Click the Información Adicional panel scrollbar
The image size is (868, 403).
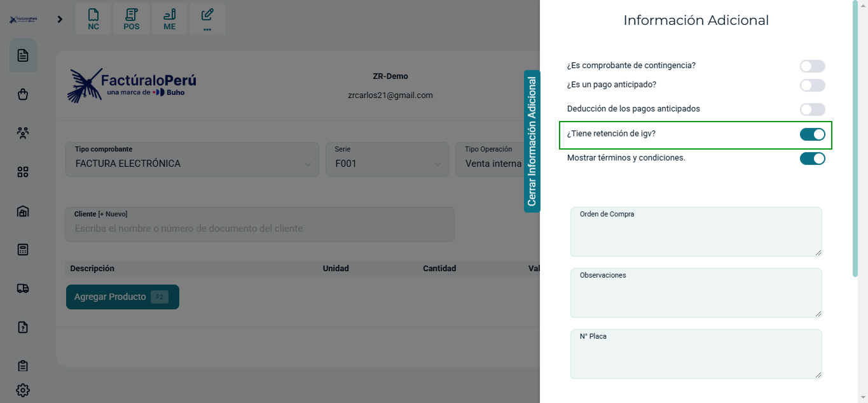855,139
